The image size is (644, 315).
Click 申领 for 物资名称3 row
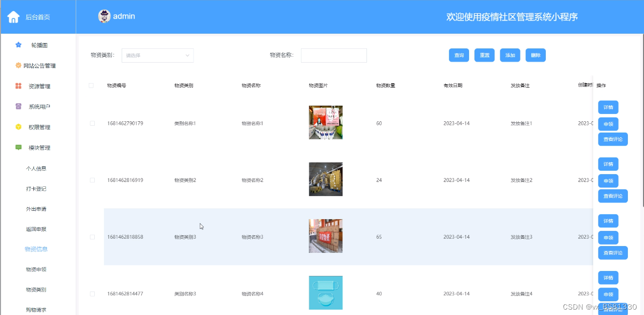pyautogui.click(x=608, y=237)
